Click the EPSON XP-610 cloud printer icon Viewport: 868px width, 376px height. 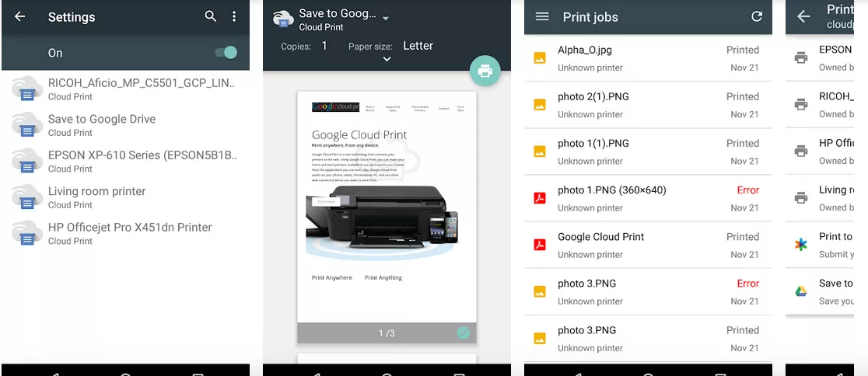click(x=27, y=160)
